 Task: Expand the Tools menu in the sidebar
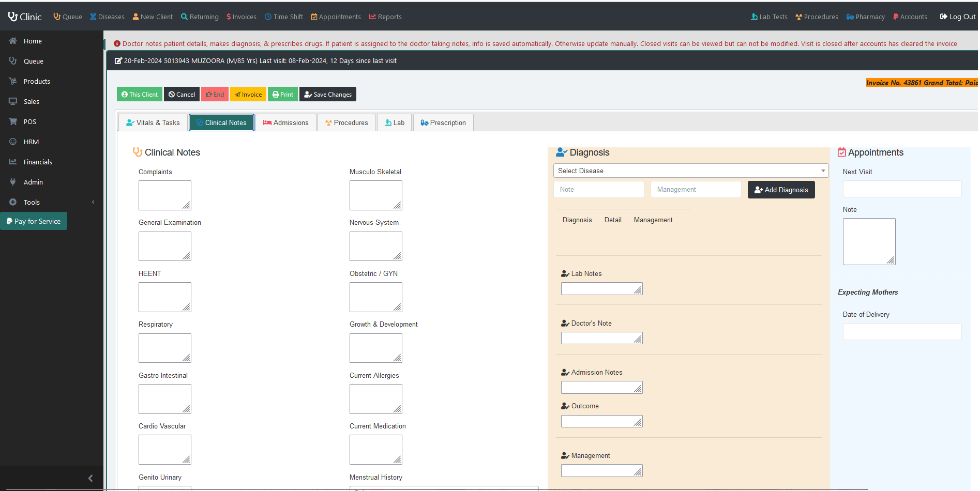point(52,202)
